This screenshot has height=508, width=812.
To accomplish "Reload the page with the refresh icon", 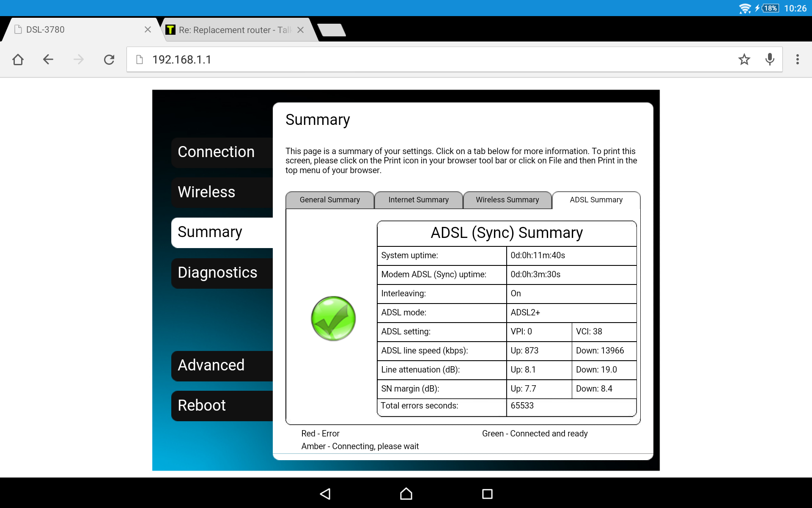I will click(x=109, y=60).
